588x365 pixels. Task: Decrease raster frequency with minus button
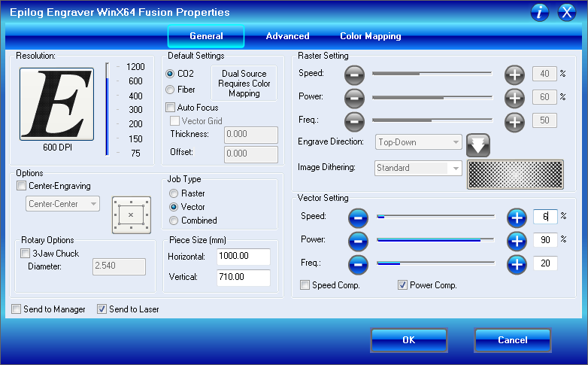pos(354,122)
